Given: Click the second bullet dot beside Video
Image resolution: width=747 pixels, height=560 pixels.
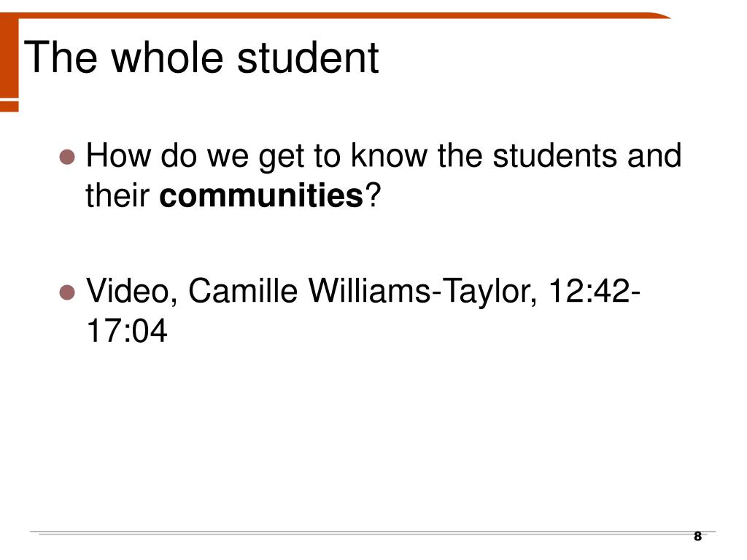Looking at the screenshot, I should click(67, 292).
